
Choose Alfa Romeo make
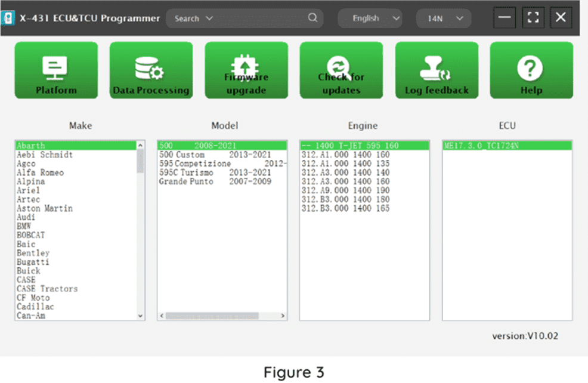click(x=76, y=172)
